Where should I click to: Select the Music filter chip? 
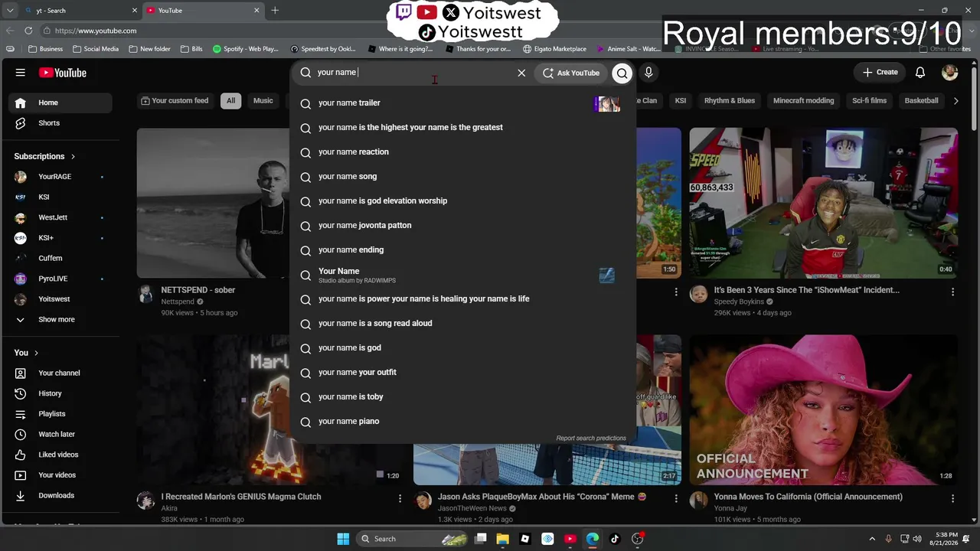point(263,101)
